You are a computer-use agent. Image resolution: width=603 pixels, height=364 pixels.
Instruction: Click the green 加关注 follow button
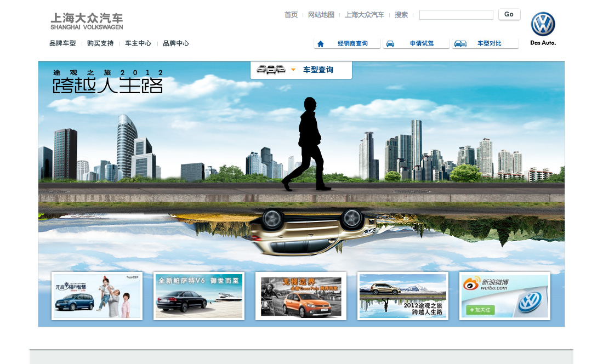[480, 310]
